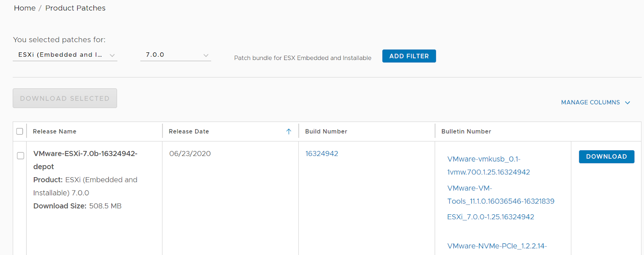Click the Download Size 508.5 MB text
The image size is (644, 255).
coord(77,206)
